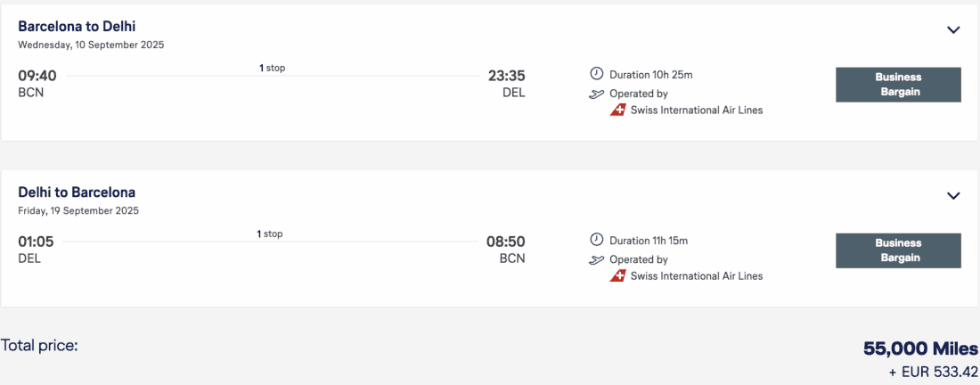Click Swiss logo on the outbound flight
This screenshot has width=980, height=385.
tap(617, 110)
